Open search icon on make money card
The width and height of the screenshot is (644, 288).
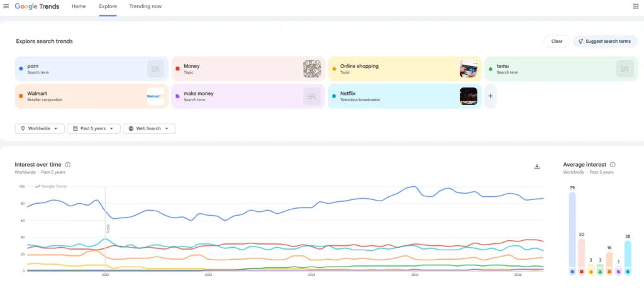312,96
